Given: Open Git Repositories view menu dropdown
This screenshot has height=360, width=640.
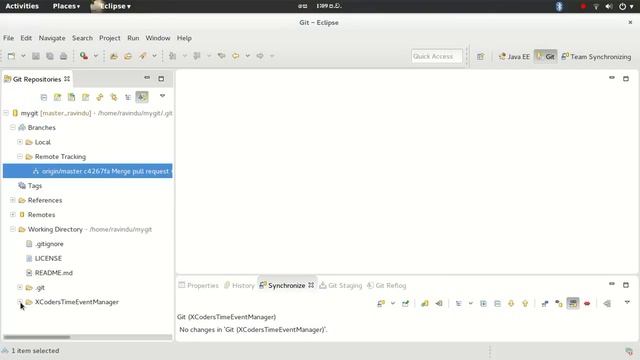Looking at the screenshot, I should 162,96.
